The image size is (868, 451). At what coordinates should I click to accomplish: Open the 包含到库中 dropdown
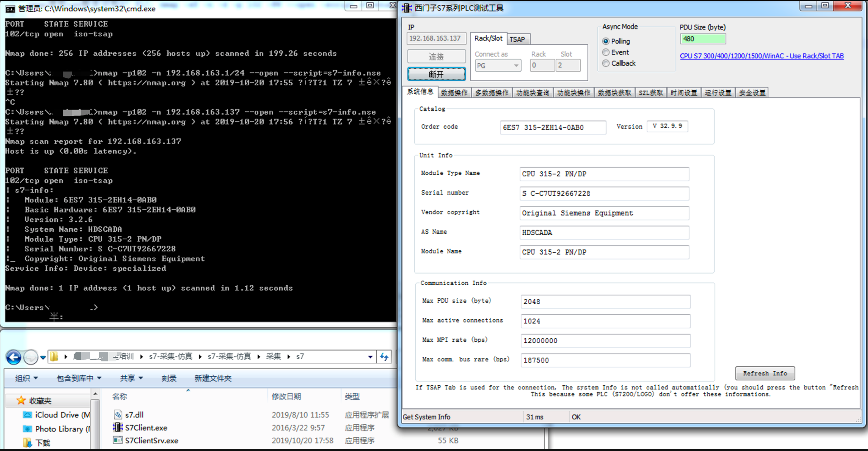point(79,378)
